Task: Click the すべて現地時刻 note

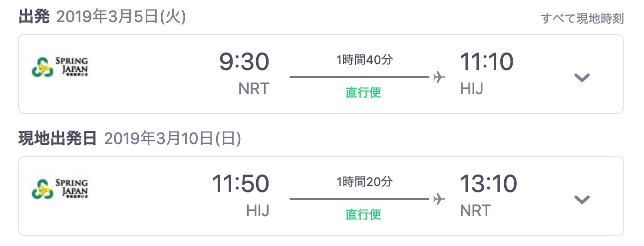Action: pos(582,19)
